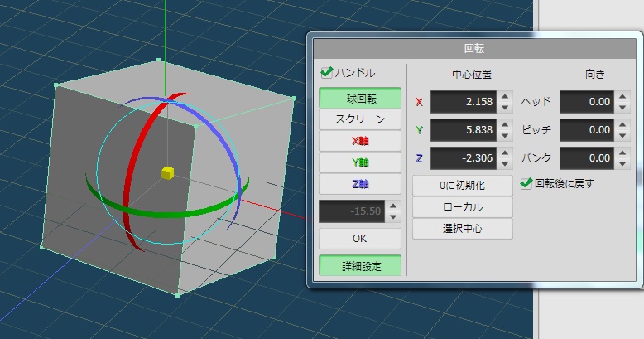Choose X軸 rotation button

[360, 141]
